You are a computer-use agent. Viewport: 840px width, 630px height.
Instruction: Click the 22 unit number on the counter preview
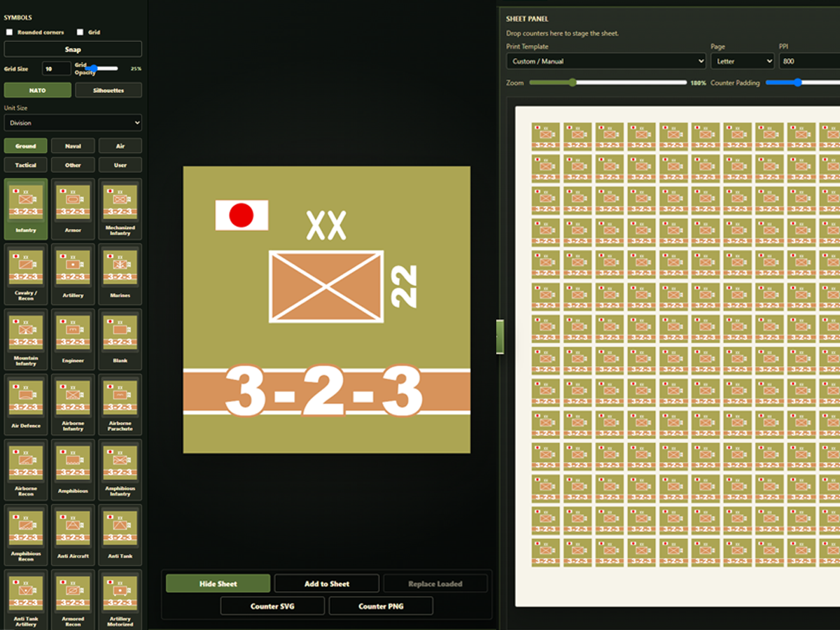click(x=403, y=286)
